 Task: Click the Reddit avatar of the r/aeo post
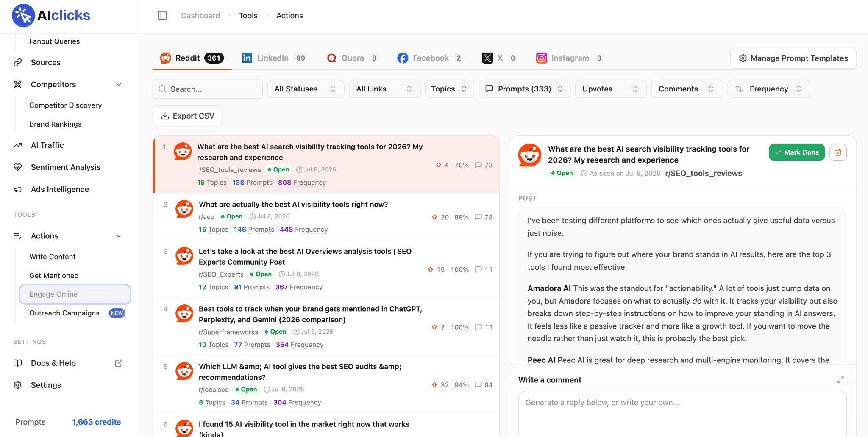coord(184,209)
